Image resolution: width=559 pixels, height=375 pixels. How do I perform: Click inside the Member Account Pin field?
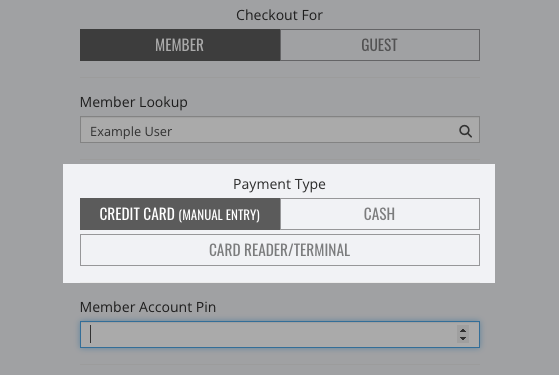pyautogui.click(x=280, y=334)
